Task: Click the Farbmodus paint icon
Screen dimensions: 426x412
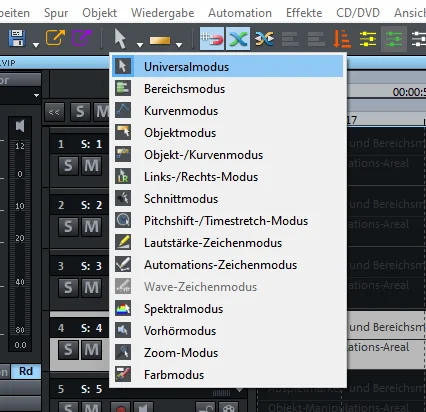Action: click(x=123, y=374)
